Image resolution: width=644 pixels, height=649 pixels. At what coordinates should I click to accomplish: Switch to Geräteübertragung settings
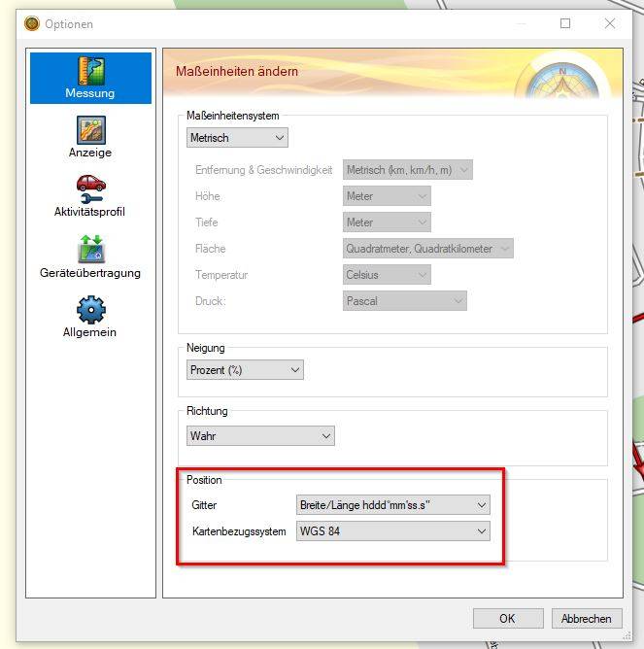[90, 250]
